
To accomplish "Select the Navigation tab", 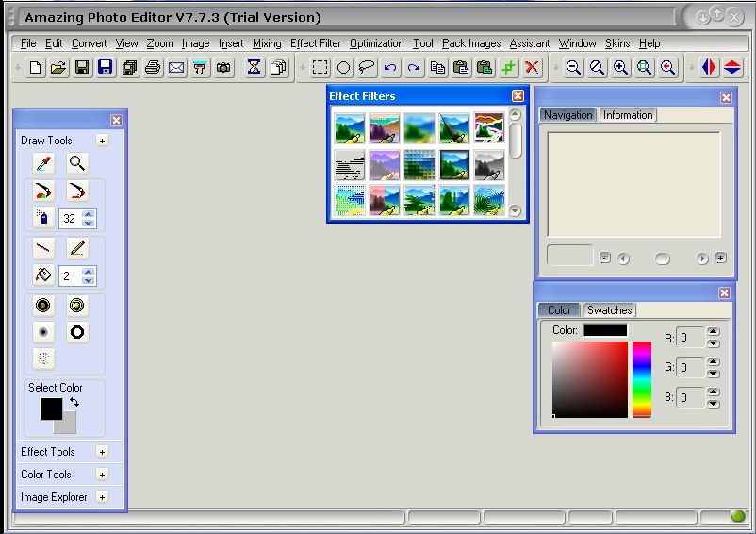I will pos(568,115).
